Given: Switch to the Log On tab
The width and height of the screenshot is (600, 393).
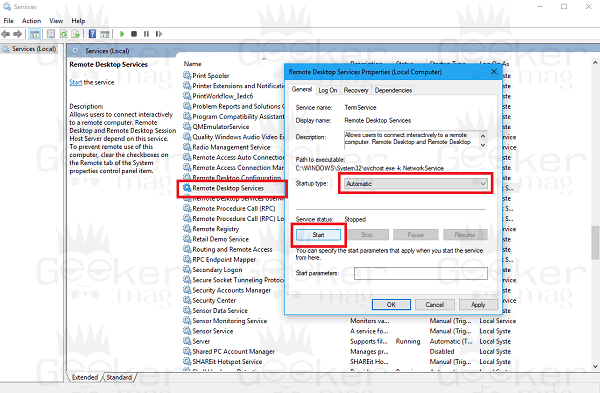Looking at the screenshot, I should tap(328, 90).
